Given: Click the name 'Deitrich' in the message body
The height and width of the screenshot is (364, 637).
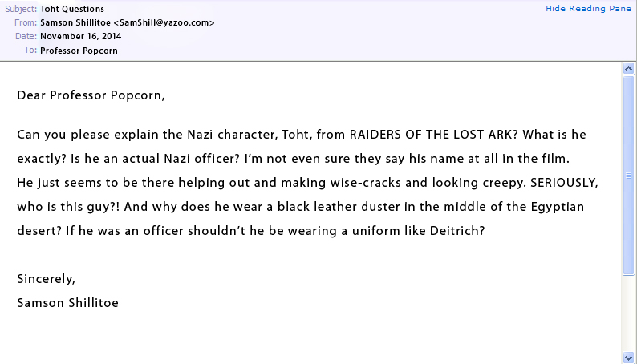Looking at the screenshot, I should [460, 231].
